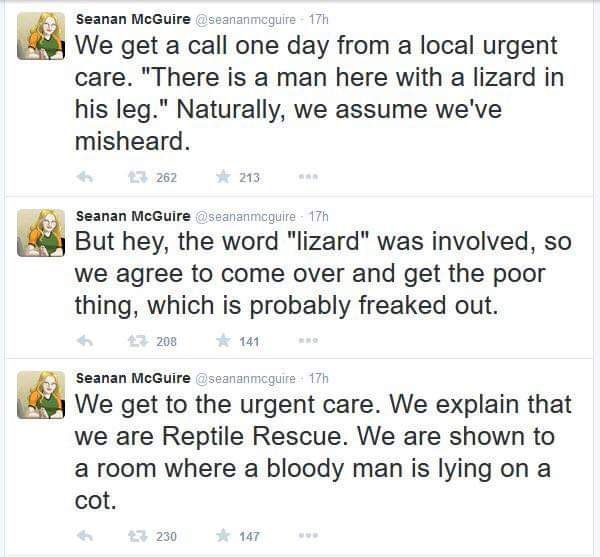
Task: Open the 17h timestamp on first tweet
Action: (x=319, y=20)
